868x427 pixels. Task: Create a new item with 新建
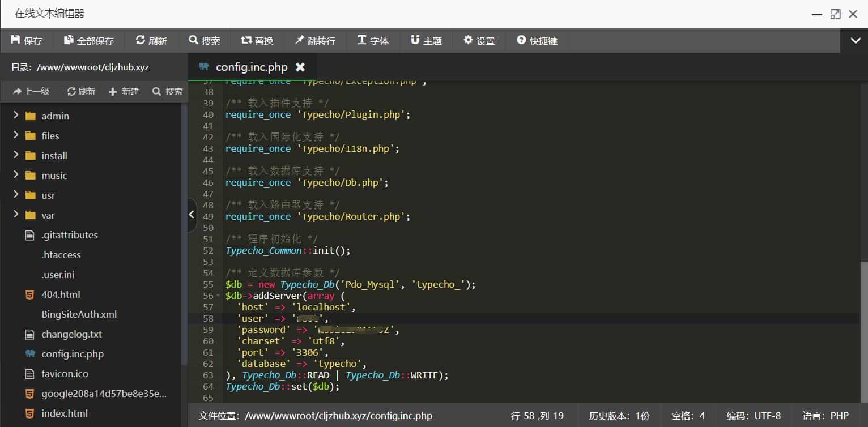124,91
